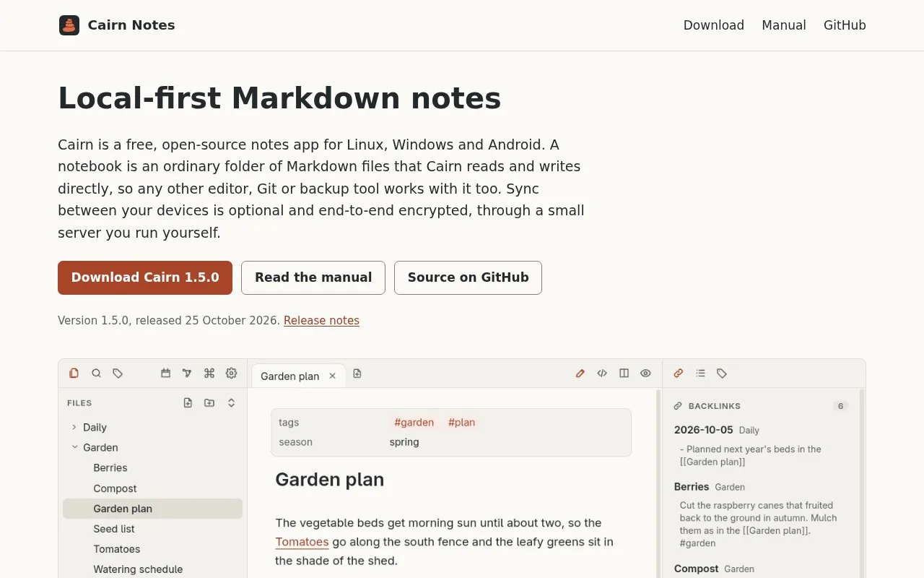Toggle expand/collapse all in FILES header
This screenshot has height=578, width=924.
(x=231, y=403)
